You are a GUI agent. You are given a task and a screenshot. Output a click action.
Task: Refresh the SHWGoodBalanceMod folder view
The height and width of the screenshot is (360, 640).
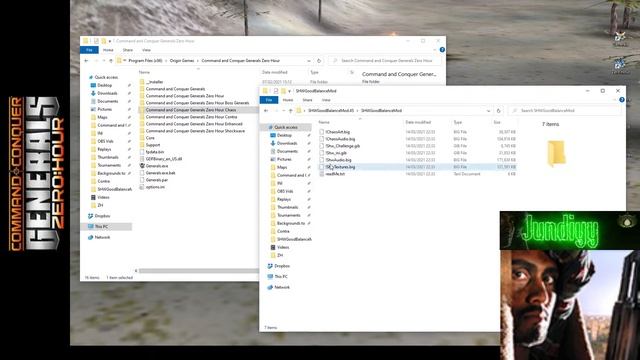click(498, 111)
